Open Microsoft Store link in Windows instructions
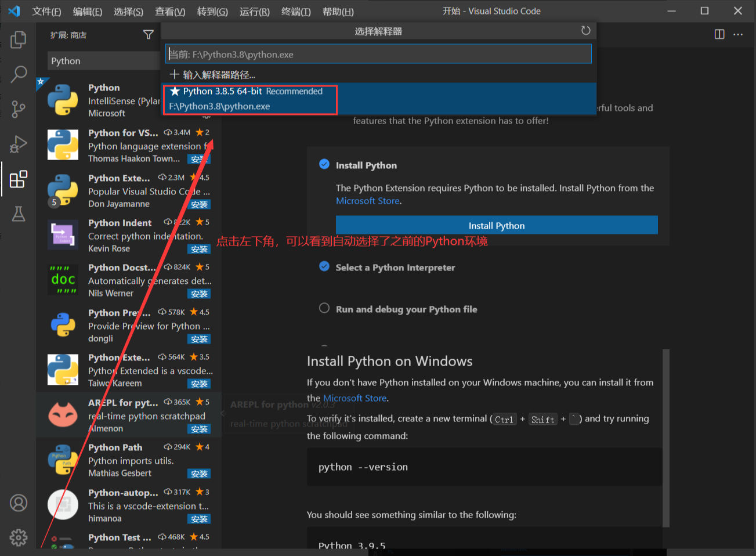 (355, 398)
